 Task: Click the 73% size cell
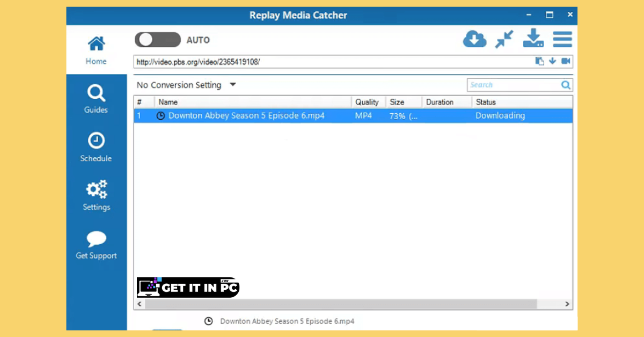point(404,116)
